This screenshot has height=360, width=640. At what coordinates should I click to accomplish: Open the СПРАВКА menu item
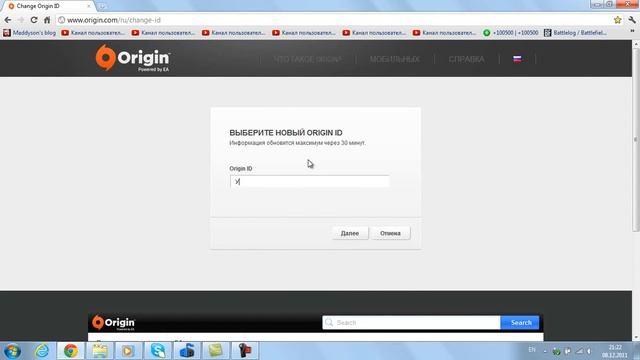click(x=467, y=59)
